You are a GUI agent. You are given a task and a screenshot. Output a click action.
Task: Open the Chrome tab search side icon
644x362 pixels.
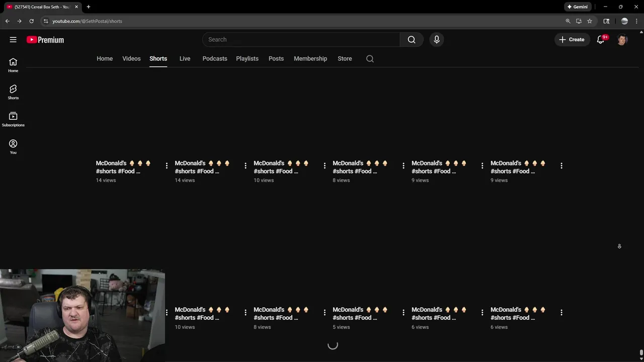pyautogui.click(x=606, y=21)
